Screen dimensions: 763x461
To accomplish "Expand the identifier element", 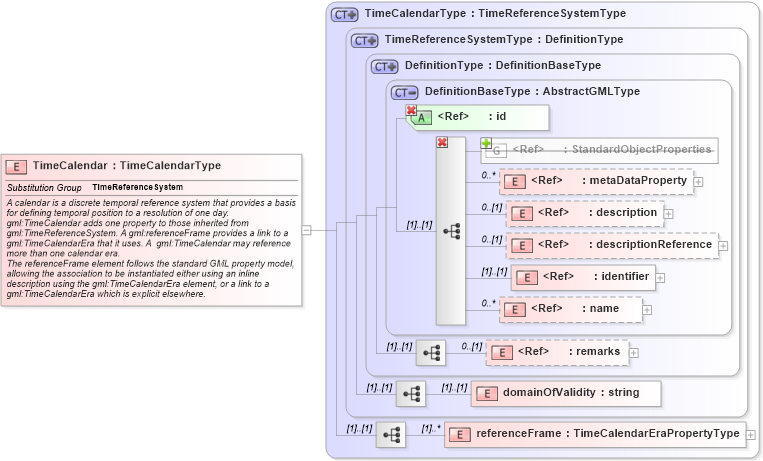I will pos(660,278).
